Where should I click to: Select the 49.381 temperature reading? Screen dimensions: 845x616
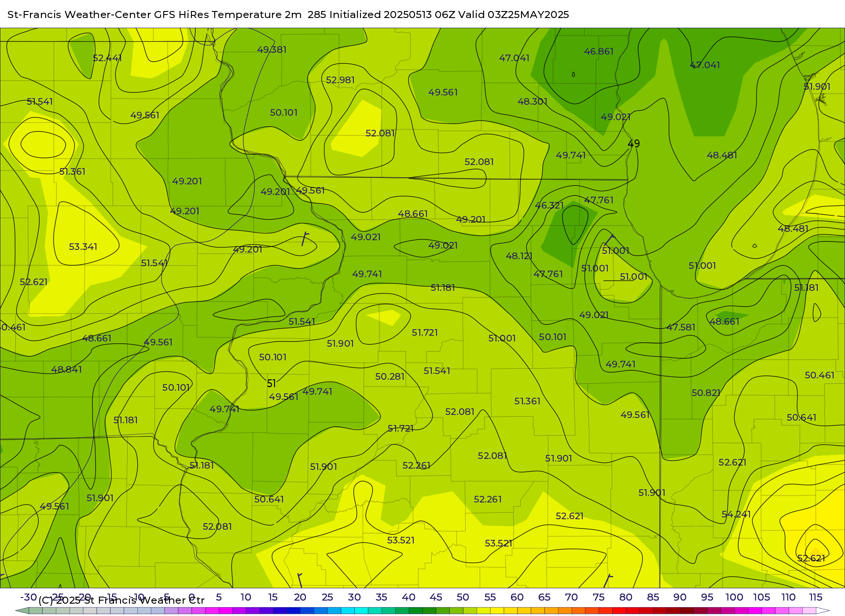pos(272,50)
